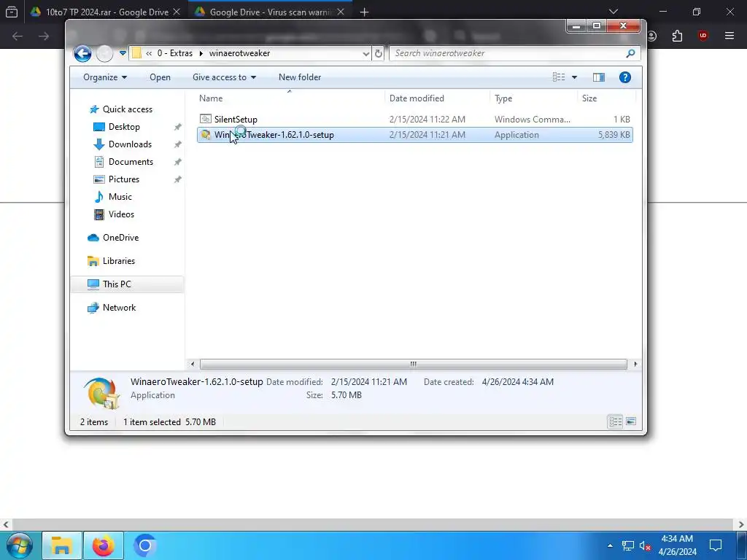Expand address bar history dropdown
Image resolution: width=747 pixels, height=560 pixels.
tap(366, 53)
